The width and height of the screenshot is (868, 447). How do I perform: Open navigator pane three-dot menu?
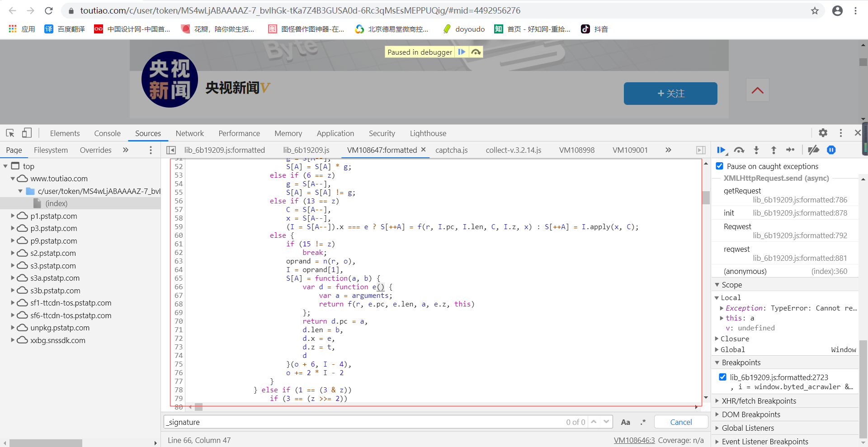tap(151, 150)
